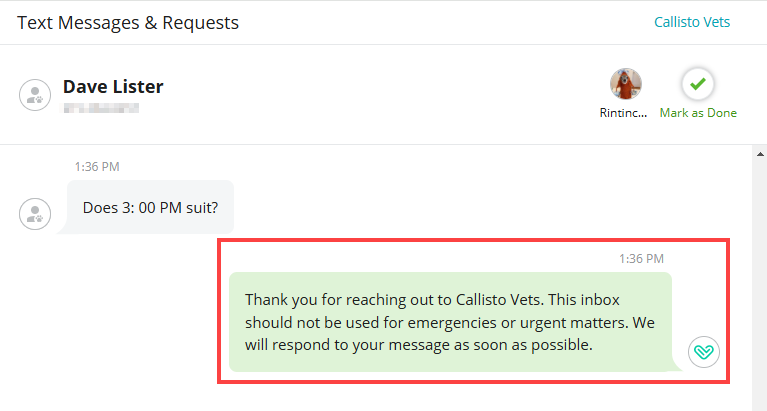Image resolution: width=767 pixels, height=411 pixels.
Task: Click the teal heart icon on auto-reply
Action: point(704,352)
